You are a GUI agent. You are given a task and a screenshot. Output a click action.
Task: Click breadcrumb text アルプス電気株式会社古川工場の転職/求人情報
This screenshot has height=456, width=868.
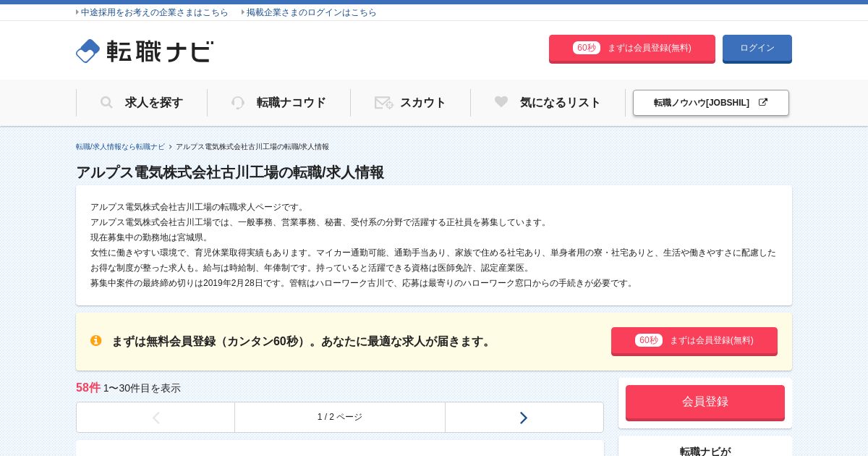[x=252, y=146]
